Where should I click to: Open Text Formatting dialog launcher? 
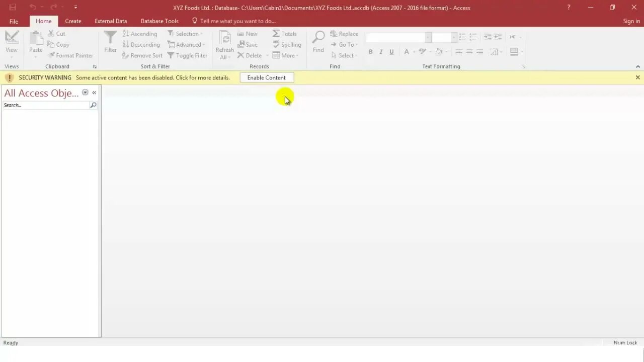point(523,66)
